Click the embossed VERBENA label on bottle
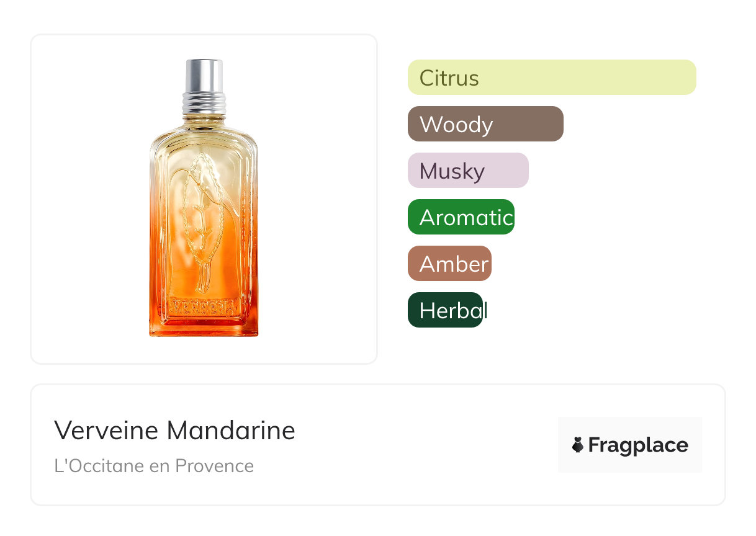 (x=204, y=306)
